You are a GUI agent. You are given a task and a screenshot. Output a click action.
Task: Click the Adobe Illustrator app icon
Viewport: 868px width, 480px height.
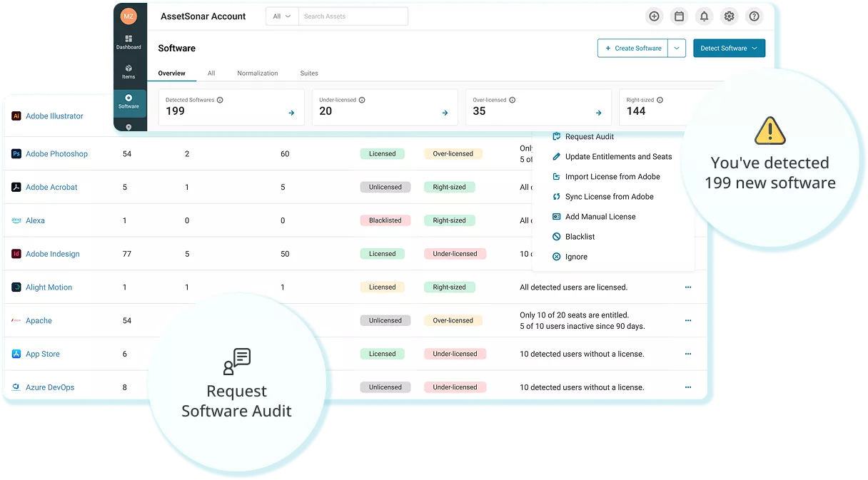click(16, 116)
